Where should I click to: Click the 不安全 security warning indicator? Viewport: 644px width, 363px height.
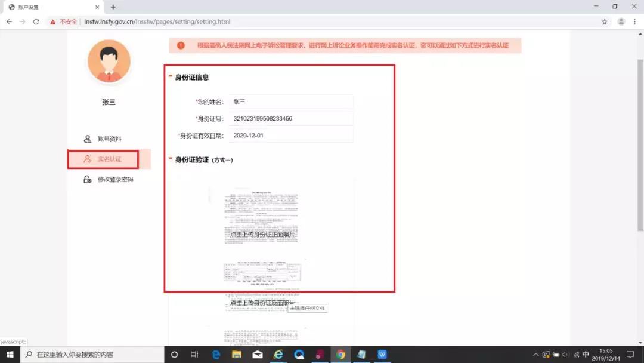click(64, 21)
